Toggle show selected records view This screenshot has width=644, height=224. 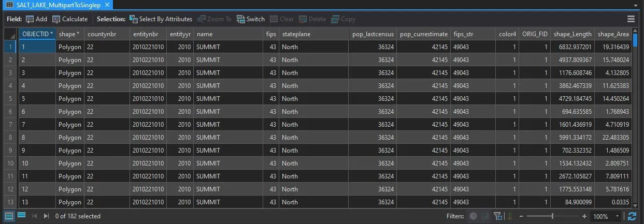pyautogui.click(x=21, y=216)
